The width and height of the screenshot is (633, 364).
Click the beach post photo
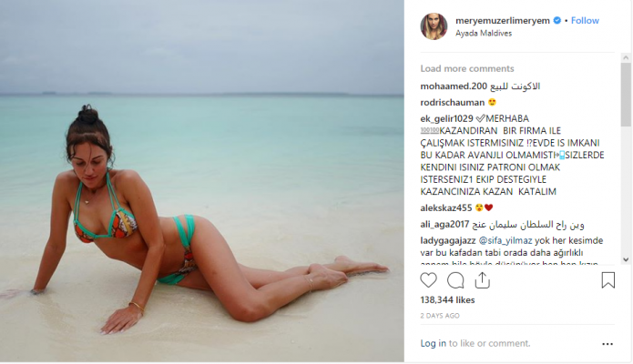202,182
